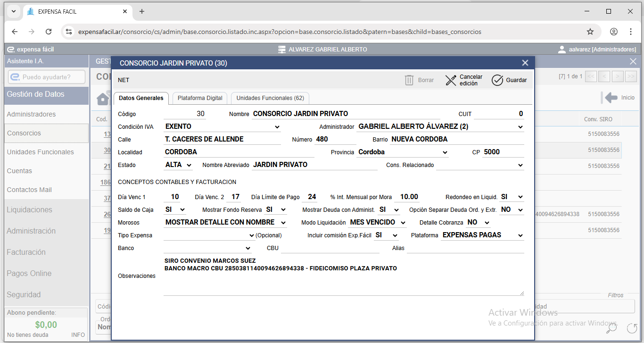
Task: Click the Cancelar edición icon
Action: [x=451, y=80]
